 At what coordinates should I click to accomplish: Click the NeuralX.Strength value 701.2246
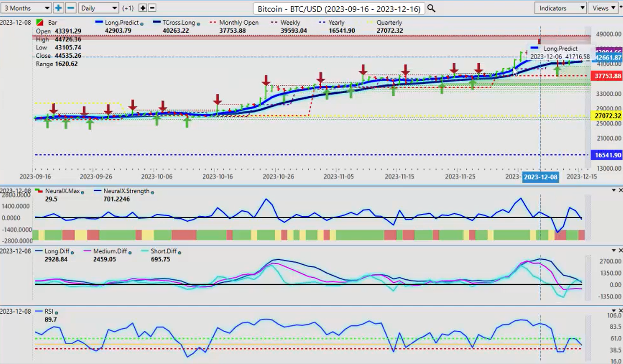(x=118, y=199)
